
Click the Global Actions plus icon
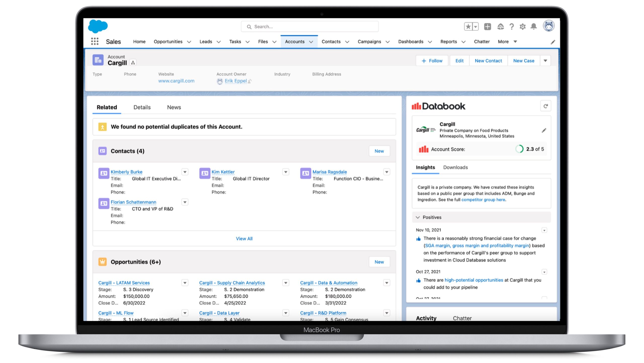[x=488, y=26]
